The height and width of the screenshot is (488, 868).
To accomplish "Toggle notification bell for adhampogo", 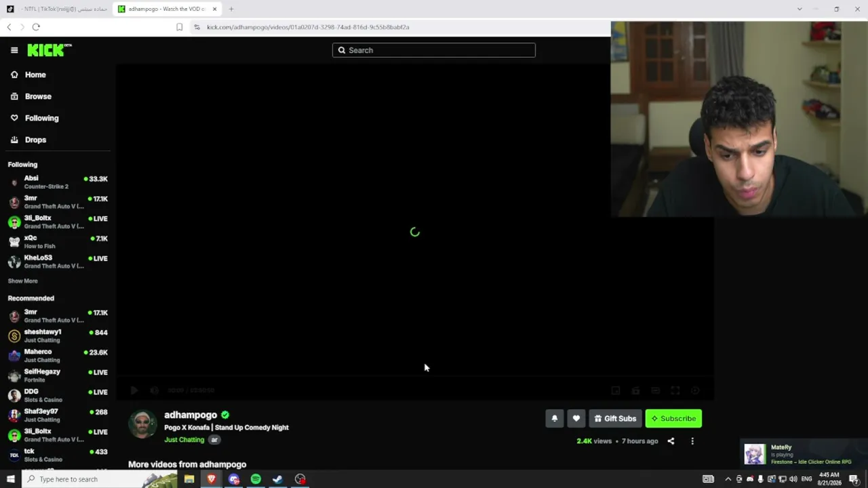I will [555, 419].
